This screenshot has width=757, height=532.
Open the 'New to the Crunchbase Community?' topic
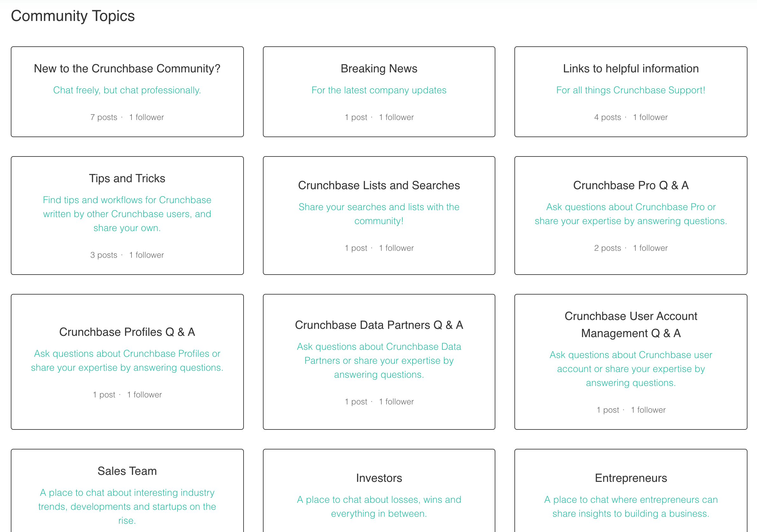point(127,69)
